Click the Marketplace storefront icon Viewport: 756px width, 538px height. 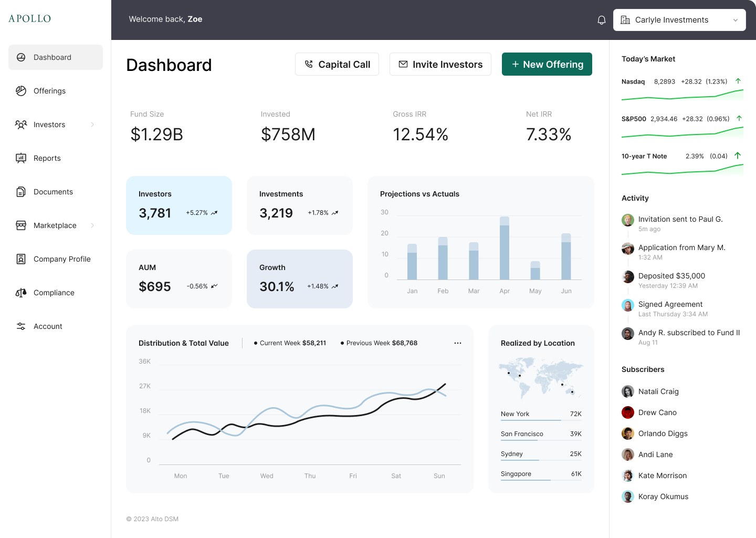click(21, 225)
